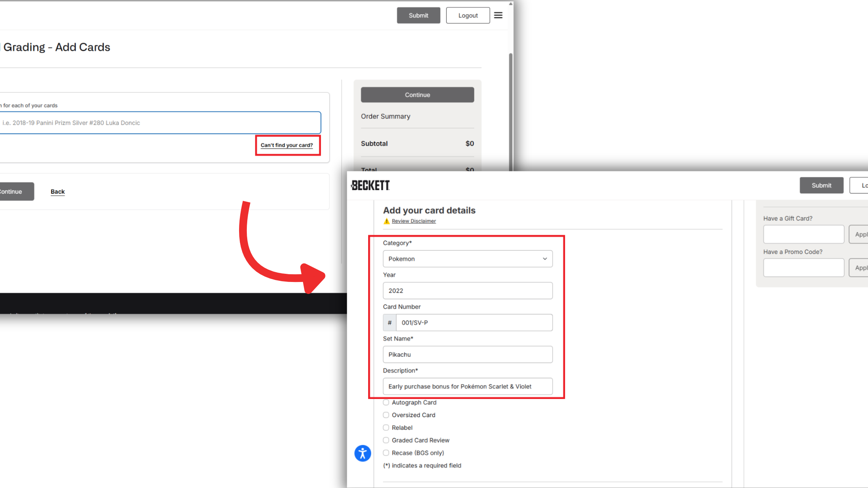Click the yellow warning icon beside Review Disclaimer
This screenshot has width=868, height=488.
[386, 221]
